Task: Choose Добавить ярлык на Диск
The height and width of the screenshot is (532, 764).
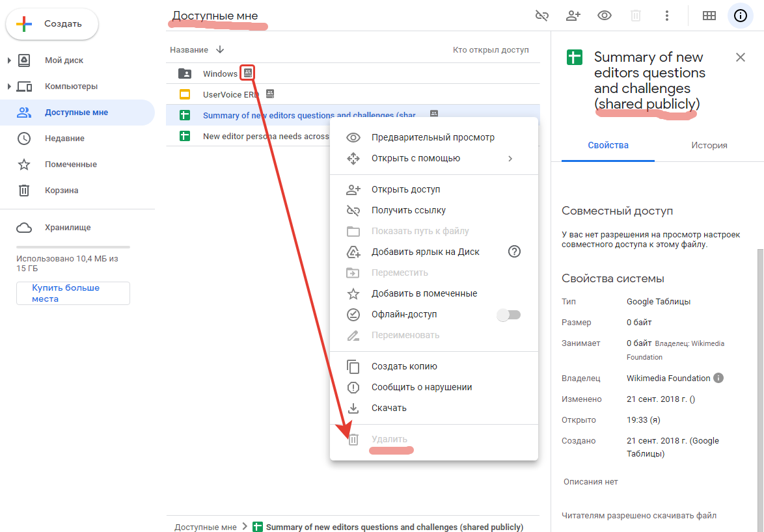Action: coord(433,252)
